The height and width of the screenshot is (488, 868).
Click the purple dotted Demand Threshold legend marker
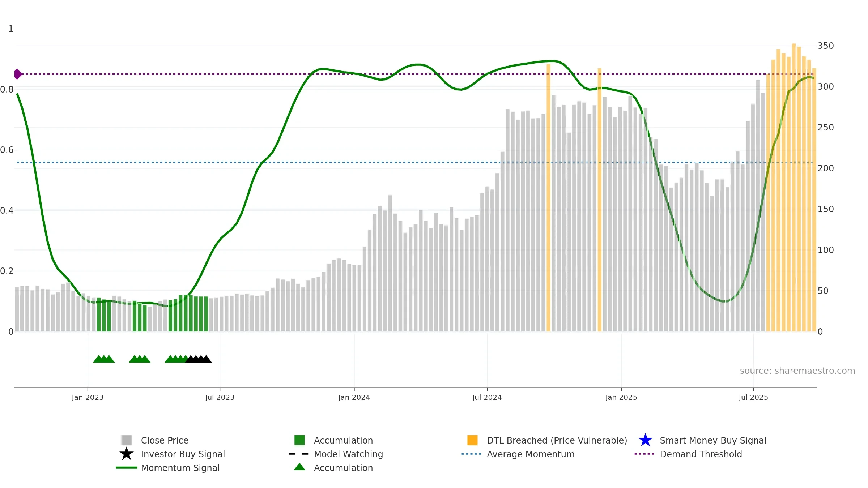[x=644, y=454]
